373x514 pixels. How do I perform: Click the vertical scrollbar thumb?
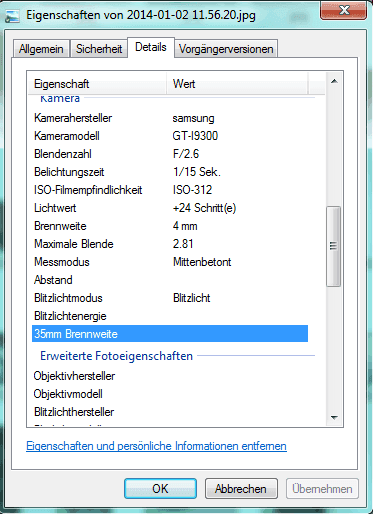334,246
